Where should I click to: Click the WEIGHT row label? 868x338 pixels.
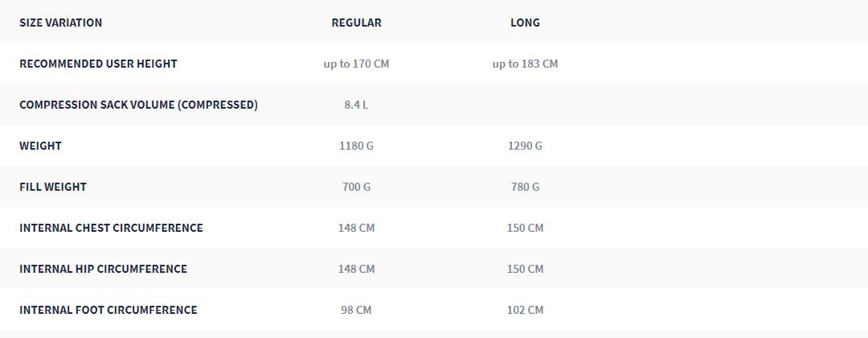pos(40,146)
